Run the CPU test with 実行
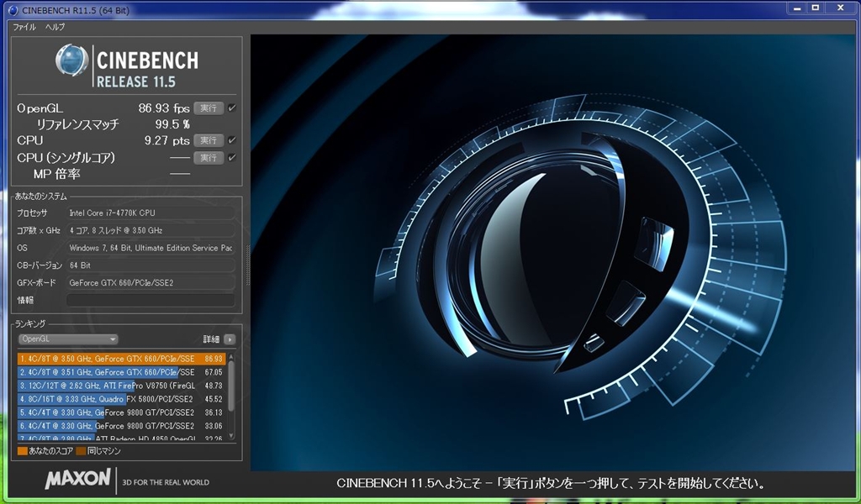The height and width of the screenshot is (504, 861). [209, 140]
